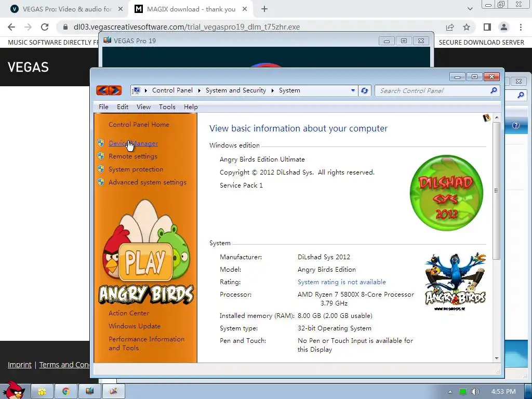Expand the arrow before Control Panel breadcrumb
532x399 pixels.
(146, 90)
